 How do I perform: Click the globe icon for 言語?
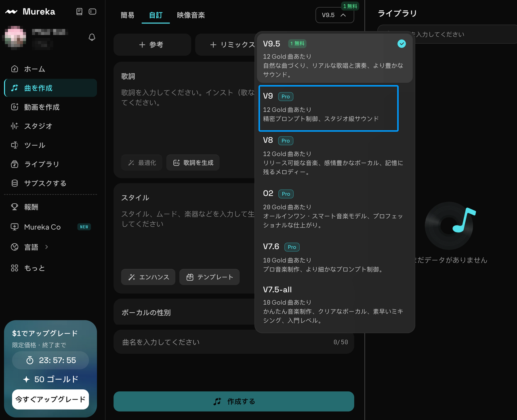pos(15,247)
